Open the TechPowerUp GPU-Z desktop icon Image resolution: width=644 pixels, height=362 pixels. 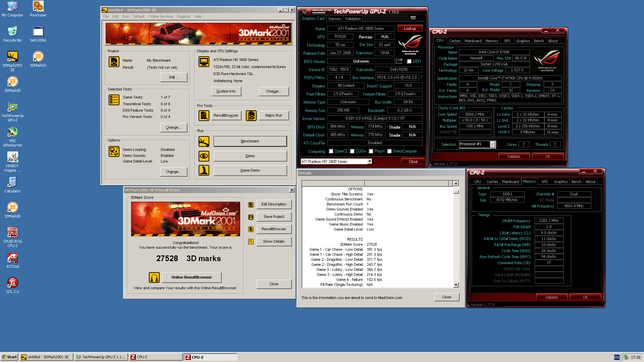12,112
